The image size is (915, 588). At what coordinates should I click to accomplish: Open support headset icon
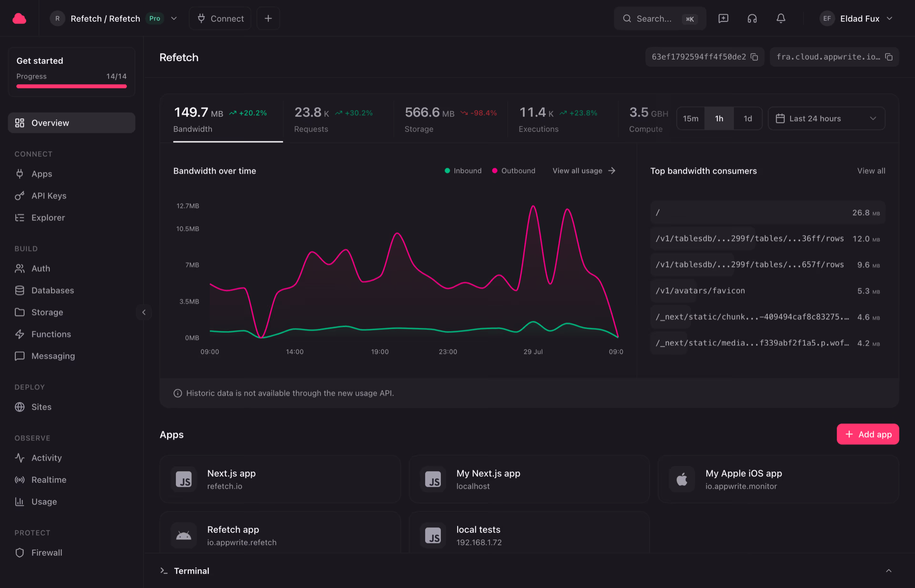752,19
